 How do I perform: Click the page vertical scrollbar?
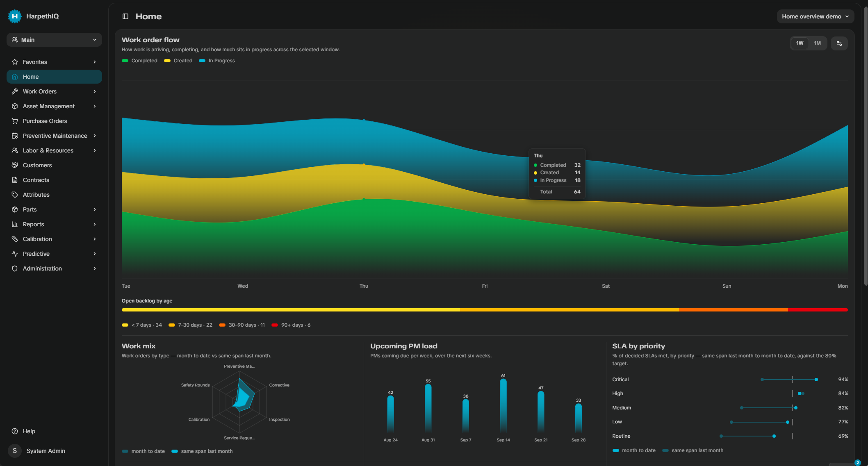[866, 145]
